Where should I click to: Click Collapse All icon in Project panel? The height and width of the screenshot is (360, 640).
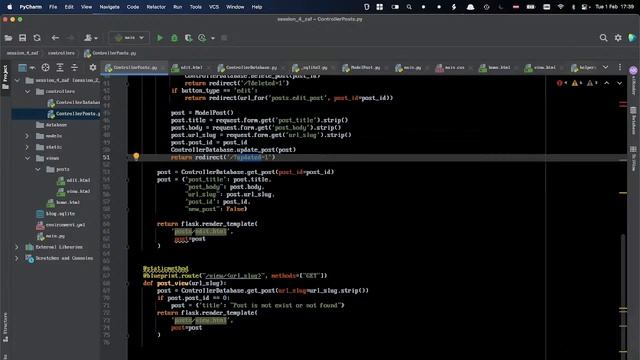click(74, 67)
